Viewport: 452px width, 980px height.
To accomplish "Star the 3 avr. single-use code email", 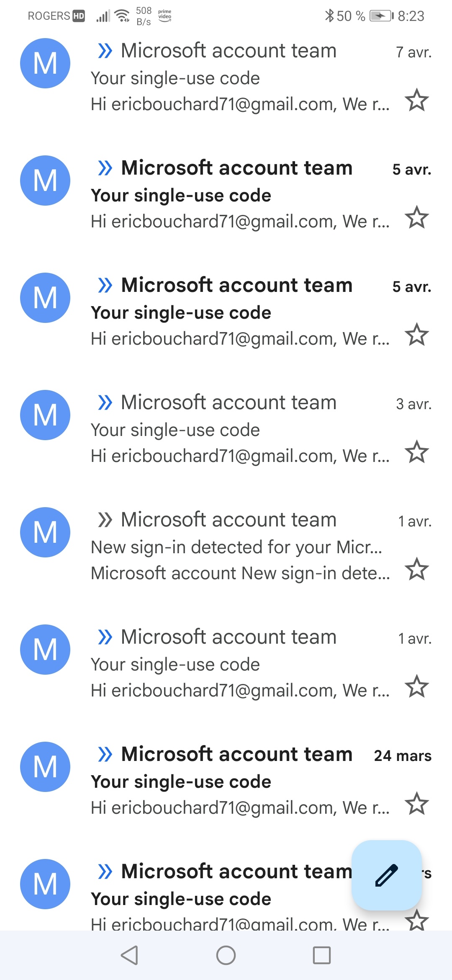I will [417, 452].
